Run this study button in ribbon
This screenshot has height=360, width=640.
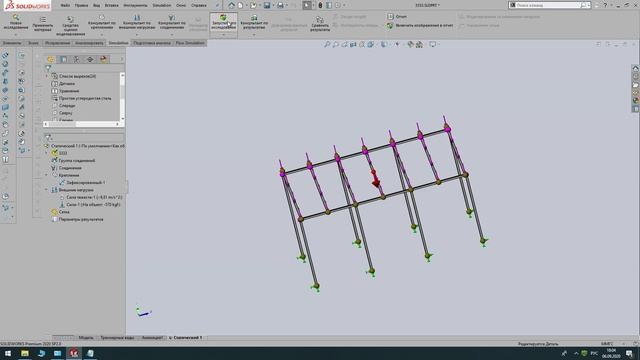(223, 21)
